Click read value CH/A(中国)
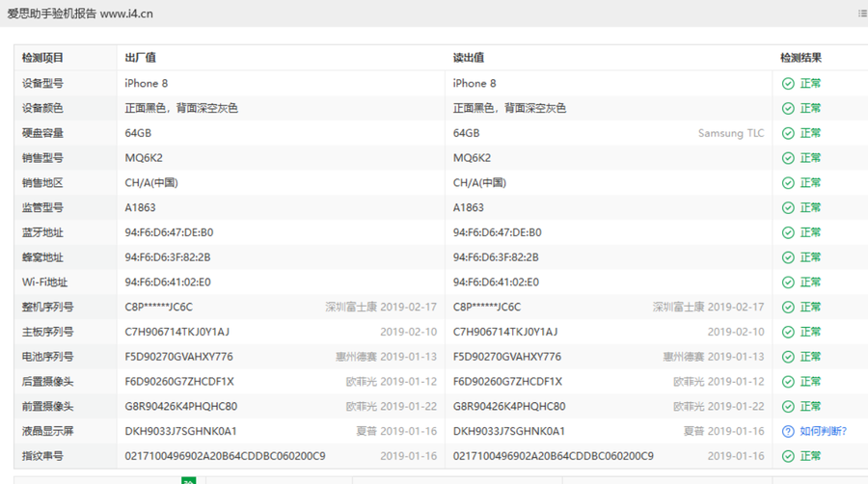868x484 pixels. [x=479, y=183]
